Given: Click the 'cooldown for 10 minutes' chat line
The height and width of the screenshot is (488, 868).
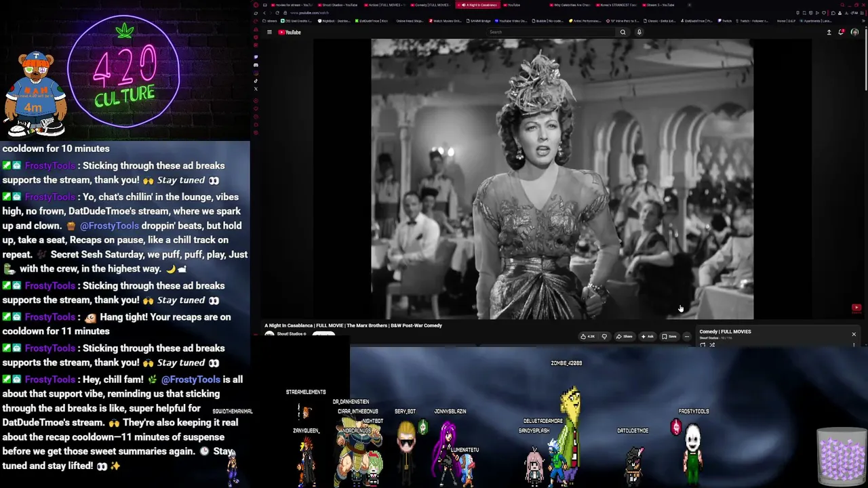Looking at the screenshot, I should point(56,148).
